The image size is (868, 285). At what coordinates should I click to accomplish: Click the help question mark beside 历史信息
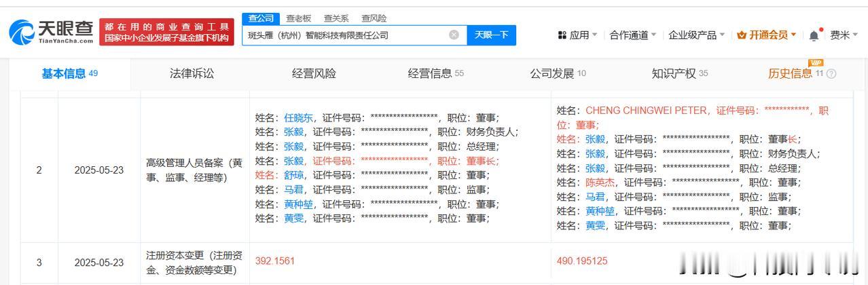[x=831, y=74]
